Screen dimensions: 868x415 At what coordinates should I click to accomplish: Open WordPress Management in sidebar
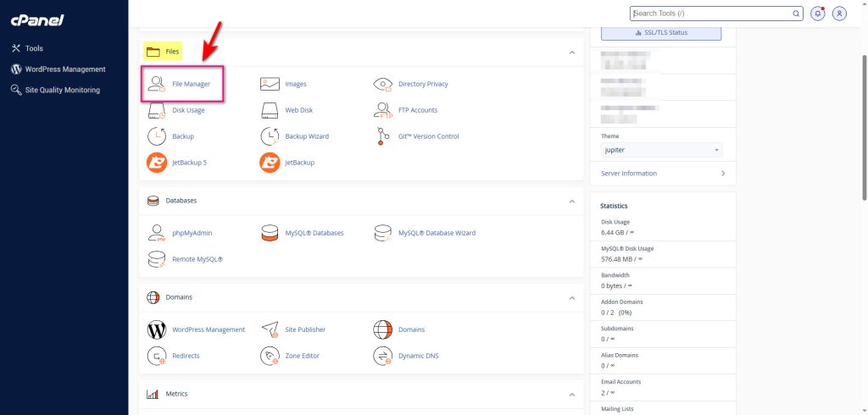(66, 69)
